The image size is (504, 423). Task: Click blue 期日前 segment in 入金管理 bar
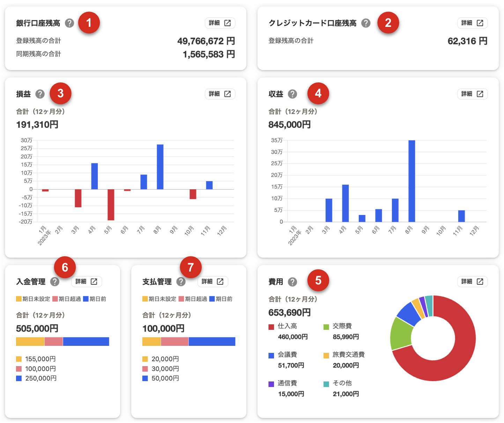pyautogui.click(x=86, y=342)
